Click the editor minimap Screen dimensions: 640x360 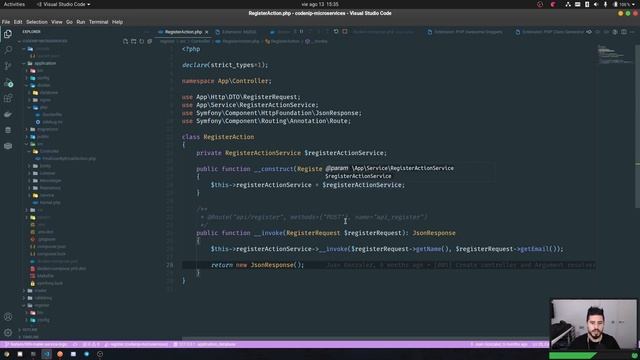[x=614, y=55]
